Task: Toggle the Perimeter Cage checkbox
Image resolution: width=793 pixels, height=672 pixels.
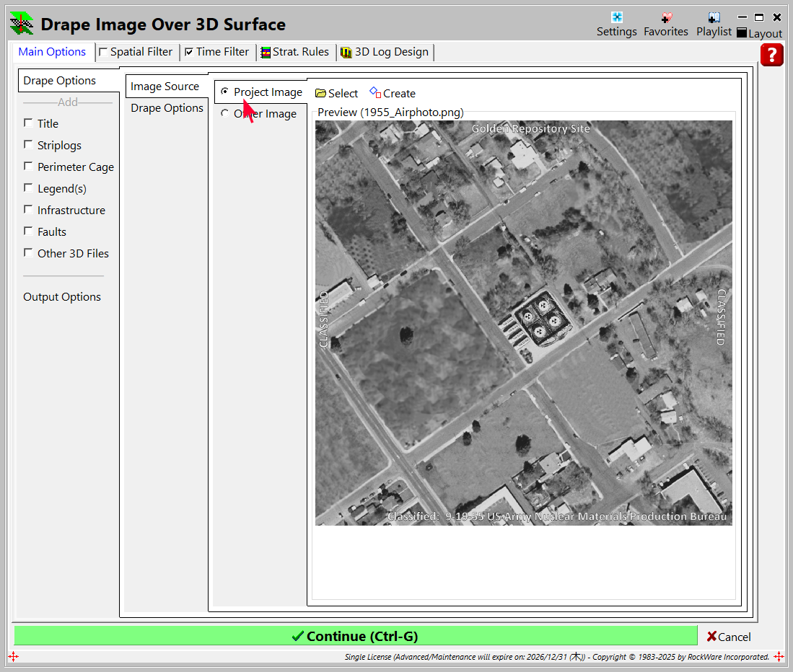Action: coord(28,167)
